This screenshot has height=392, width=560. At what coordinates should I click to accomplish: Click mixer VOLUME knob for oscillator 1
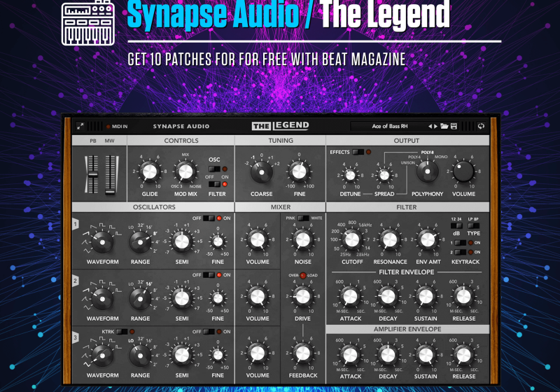[x=258, y=240]
